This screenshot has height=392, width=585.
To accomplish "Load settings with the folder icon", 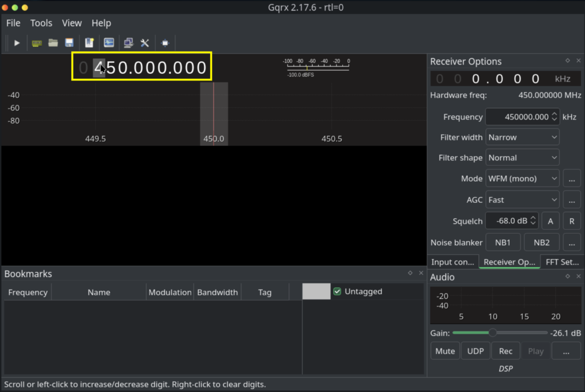I will coord(53,43).
